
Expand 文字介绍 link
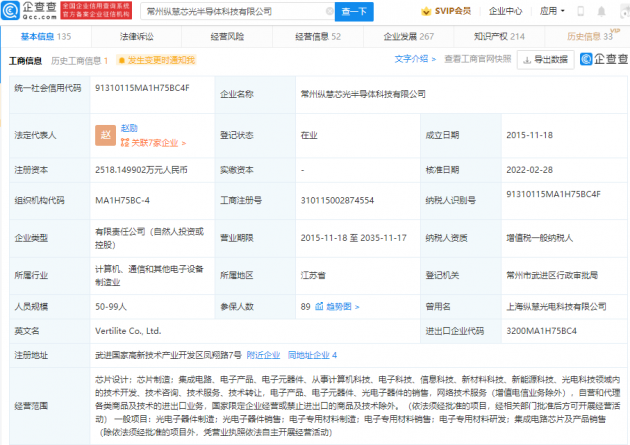point(415,59)
